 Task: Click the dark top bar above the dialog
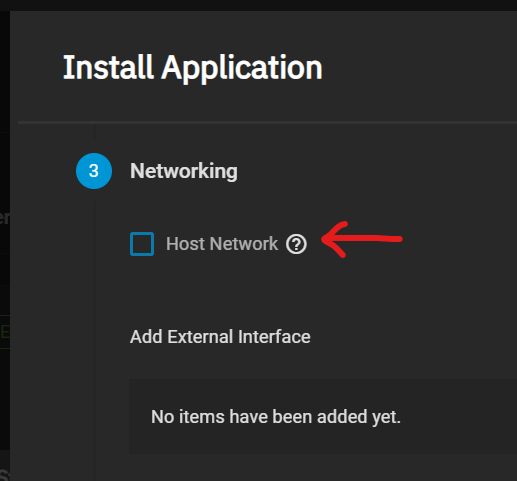pos(258,5)
